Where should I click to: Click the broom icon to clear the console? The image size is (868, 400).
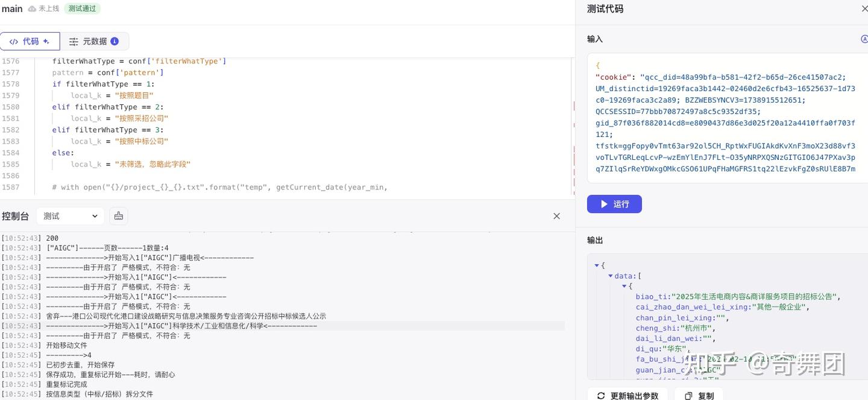click(118, 215)
